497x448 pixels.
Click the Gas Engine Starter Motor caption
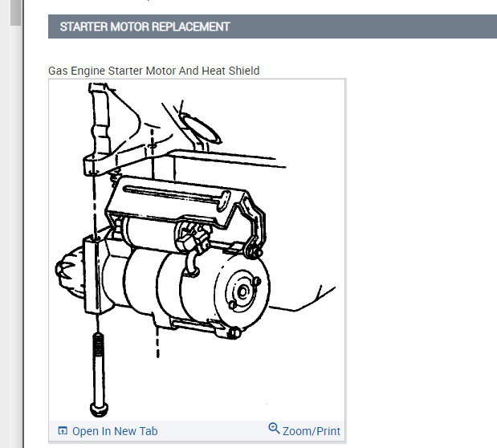tap(153, 71)
